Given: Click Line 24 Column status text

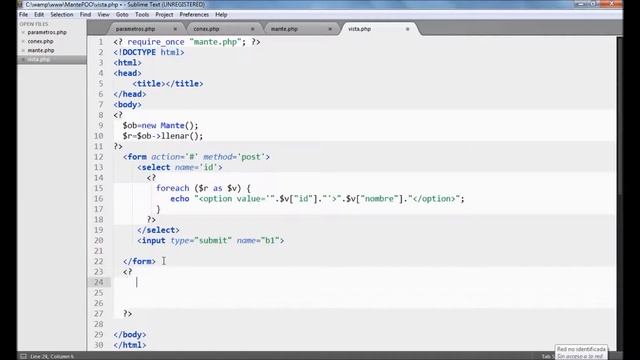Looking at the screenshot, I should coord(52,356).
